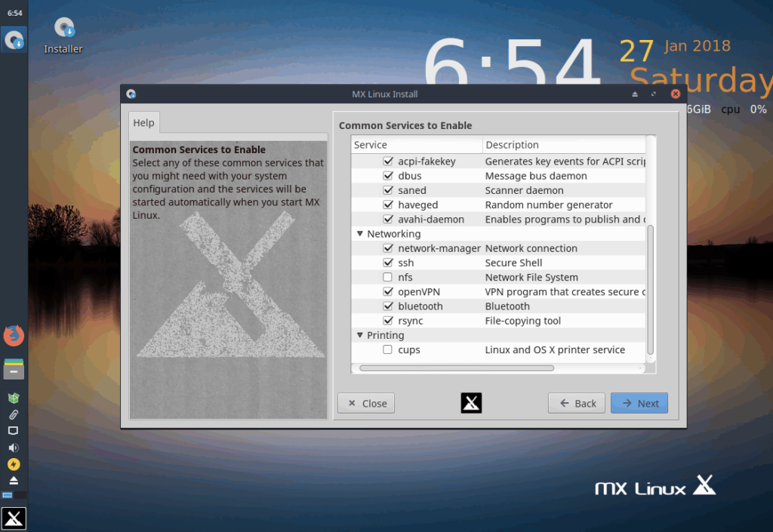Uncheck the rsync service

tap(388, 321)
